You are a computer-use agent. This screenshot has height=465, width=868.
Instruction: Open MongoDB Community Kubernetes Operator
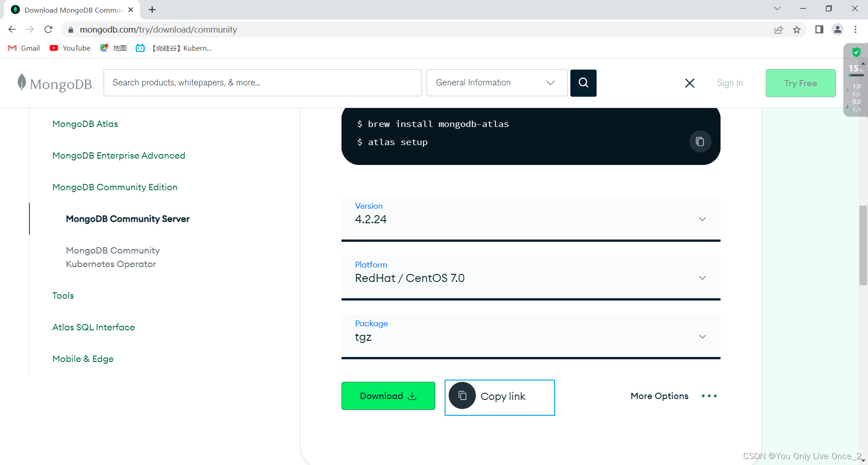(x=113, y=257)
